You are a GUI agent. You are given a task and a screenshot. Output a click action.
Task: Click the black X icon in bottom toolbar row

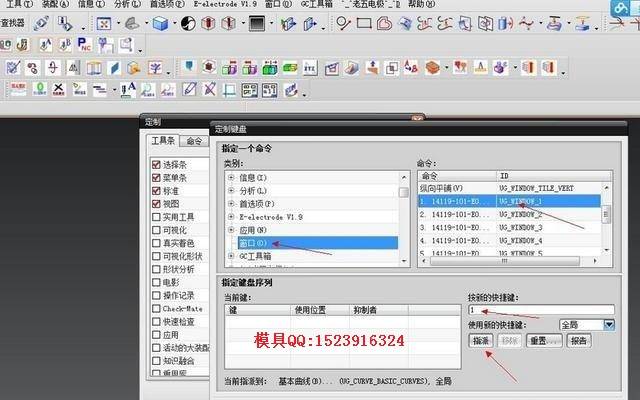(x=59, y=89)
